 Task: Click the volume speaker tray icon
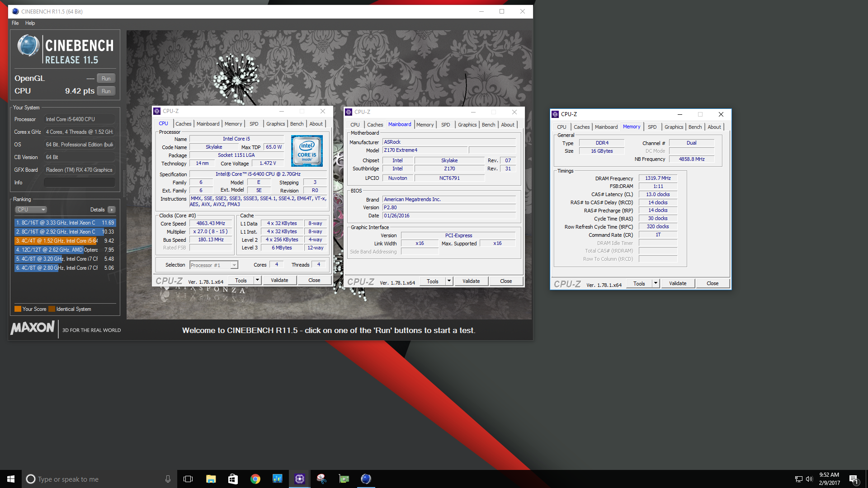point(809,479)
